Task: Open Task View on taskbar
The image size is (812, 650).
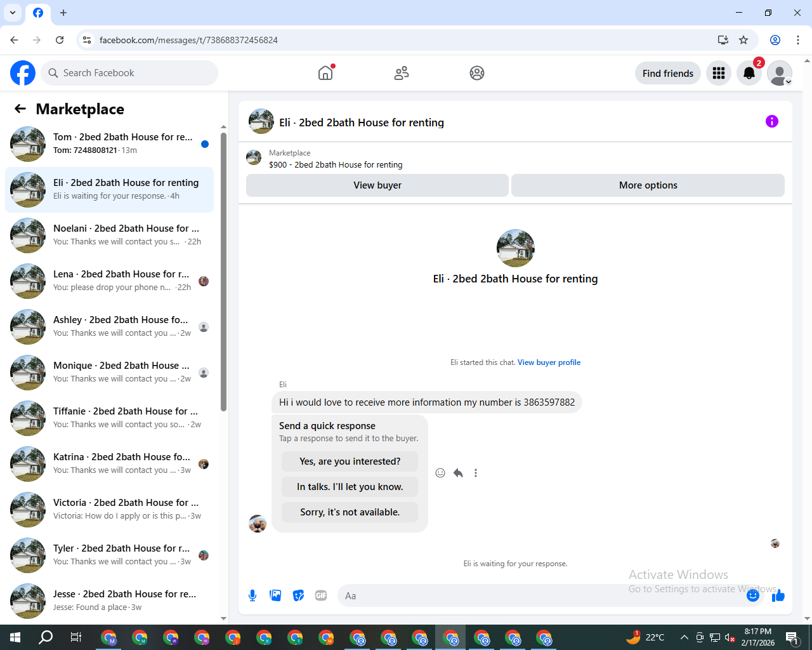Action: (76, 637)
